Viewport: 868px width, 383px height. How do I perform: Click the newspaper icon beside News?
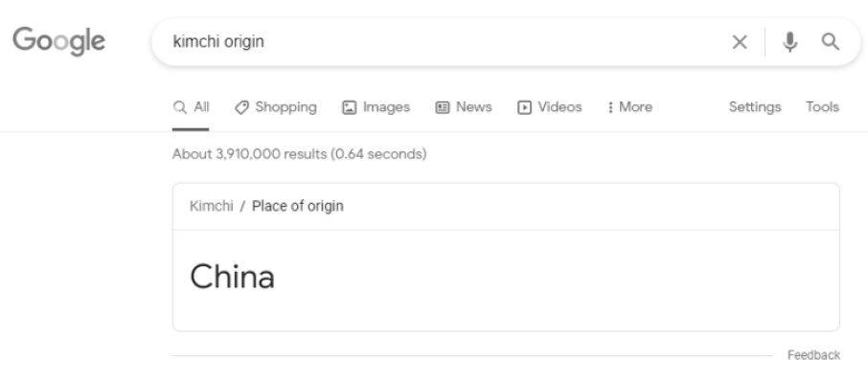click(x=442, y=107)
